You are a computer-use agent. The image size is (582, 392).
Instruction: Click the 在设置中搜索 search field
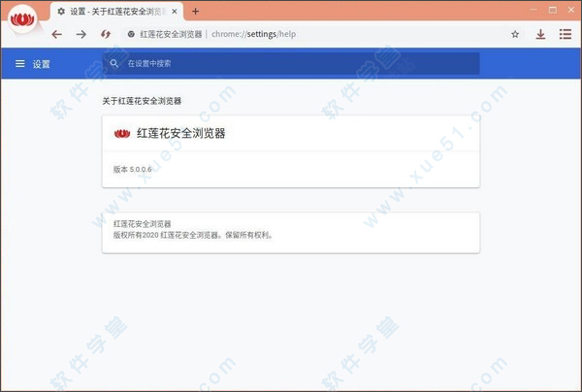coord(291,63)
